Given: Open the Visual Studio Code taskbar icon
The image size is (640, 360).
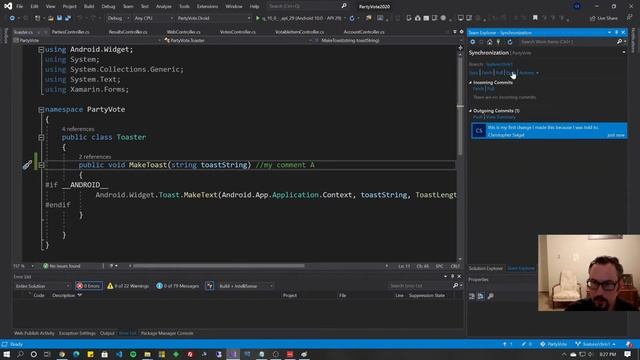Looking at the screenshot, I should tap(119, 354).
